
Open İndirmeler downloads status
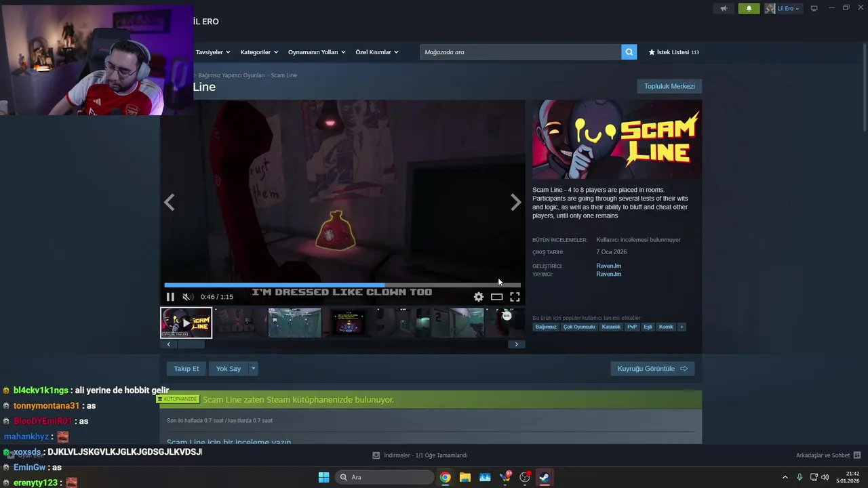point(420,455)
